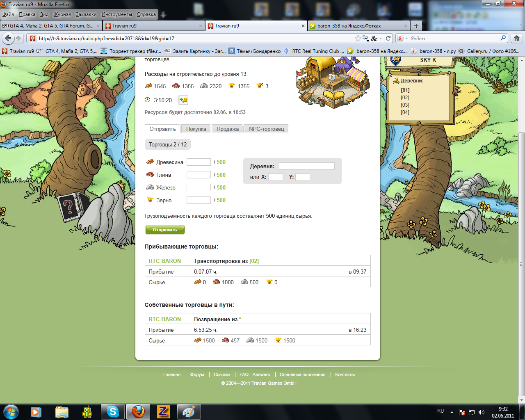Click the lumber icon next to Древесина
Image resolution: width=525 pixels, height=420 pixels.
tap(150, 162)
